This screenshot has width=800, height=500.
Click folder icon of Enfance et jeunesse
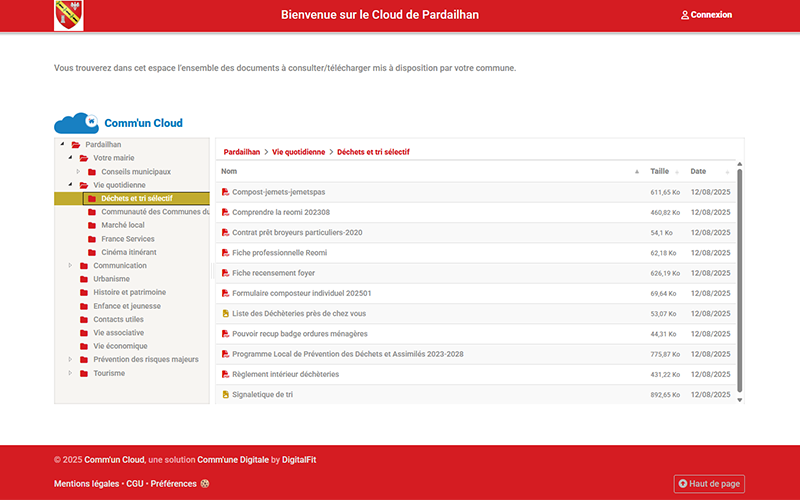[84, 306]
